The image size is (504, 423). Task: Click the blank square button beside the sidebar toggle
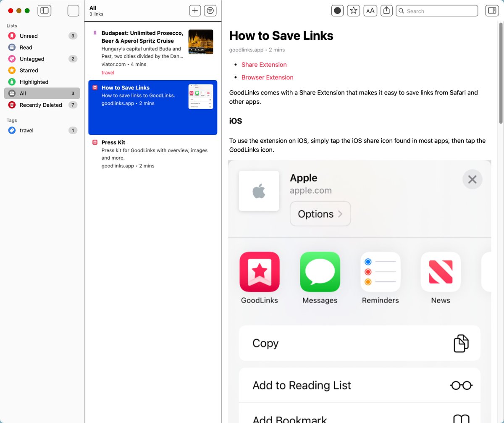click(x=73, y=11)
